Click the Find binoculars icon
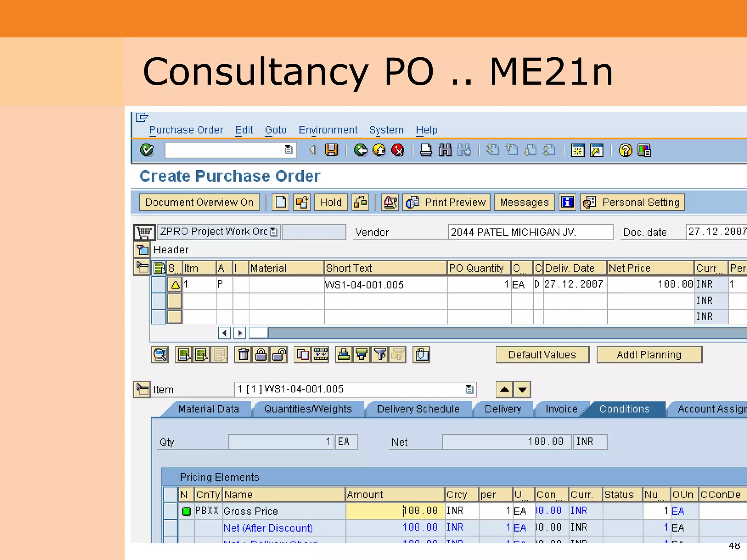 coord(445,150)
